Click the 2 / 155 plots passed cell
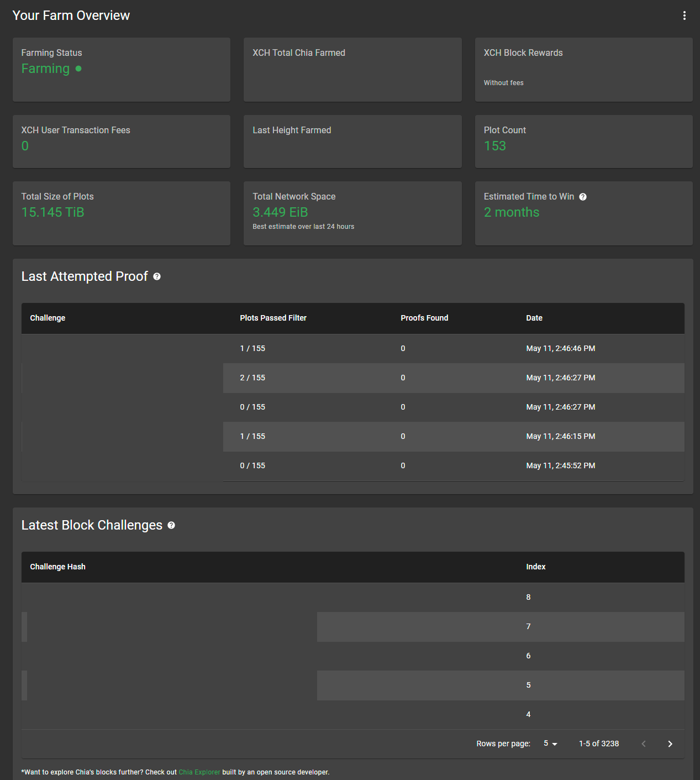700x780 pixels. pos(252,378)
